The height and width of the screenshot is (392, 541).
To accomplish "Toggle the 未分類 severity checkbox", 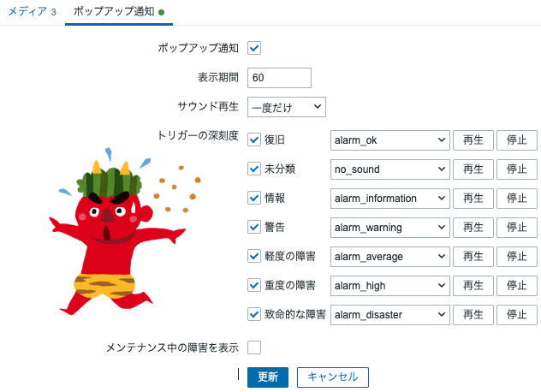I will (254, 169).
